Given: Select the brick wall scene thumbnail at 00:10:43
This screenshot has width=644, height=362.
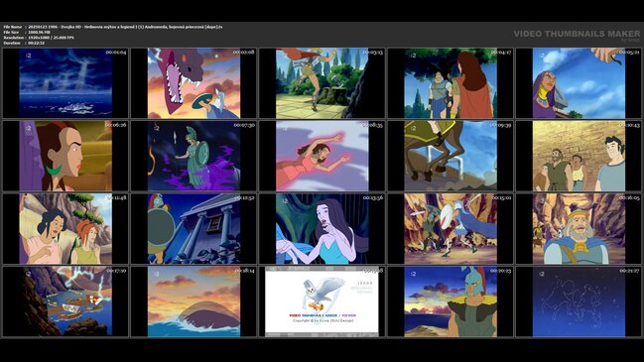Looking at the screenshot, I should 579,156.
